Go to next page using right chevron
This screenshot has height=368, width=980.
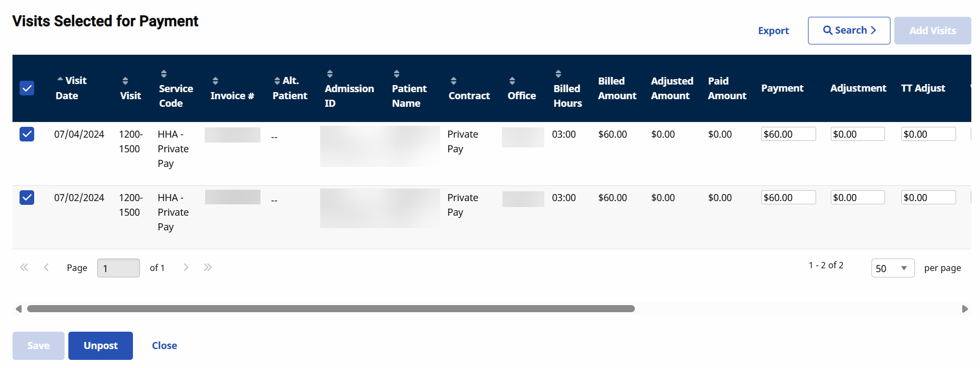pyautogui.click(x=186, y=267)
